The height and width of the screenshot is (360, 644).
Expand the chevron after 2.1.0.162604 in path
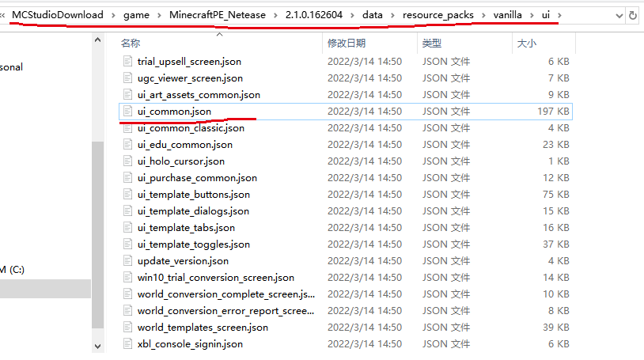pyautogui.click(x=352, y=15)
